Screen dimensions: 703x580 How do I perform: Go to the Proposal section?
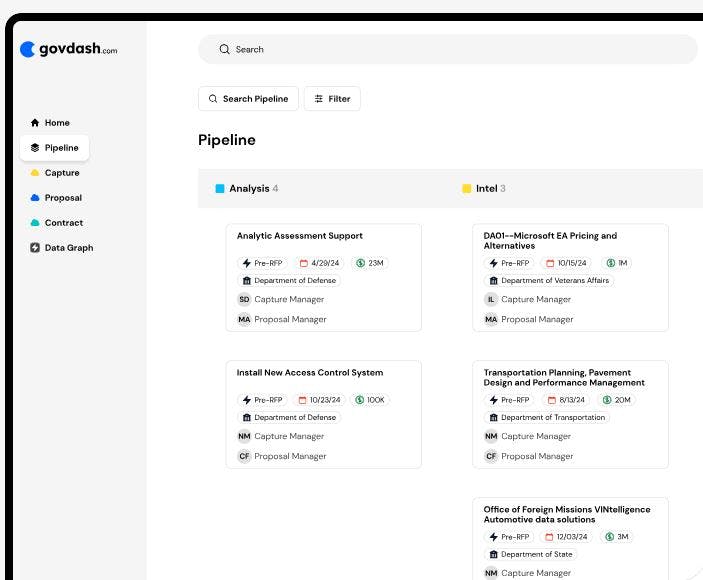(x=63, y=198)
